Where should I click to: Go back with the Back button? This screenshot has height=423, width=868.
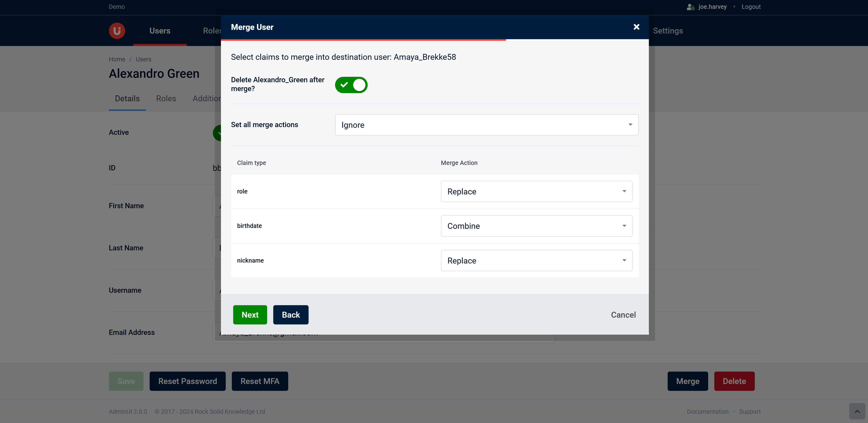coord(290,315)
